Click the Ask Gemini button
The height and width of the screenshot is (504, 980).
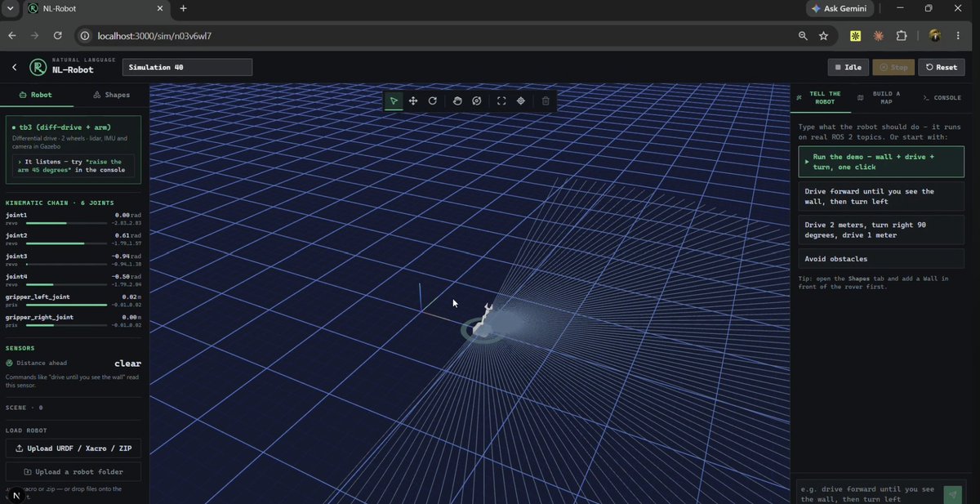(840, 8)
